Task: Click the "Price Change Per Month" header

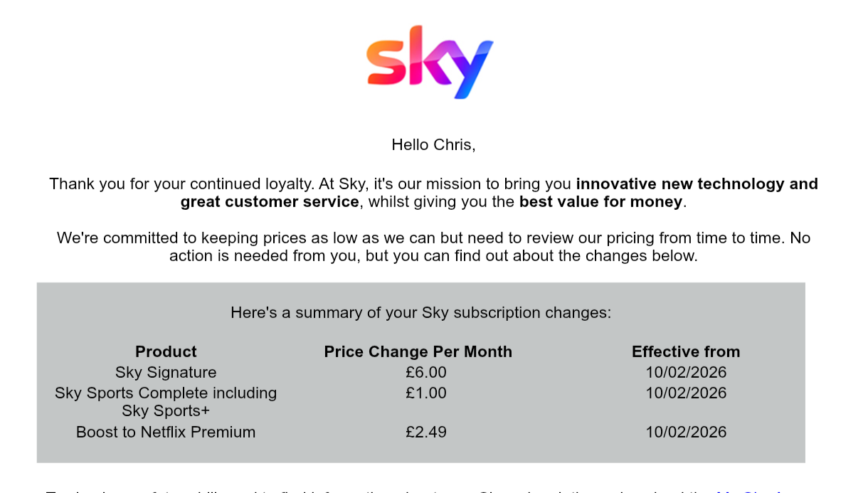Action: pyautogui.click(x=418, y=352)
